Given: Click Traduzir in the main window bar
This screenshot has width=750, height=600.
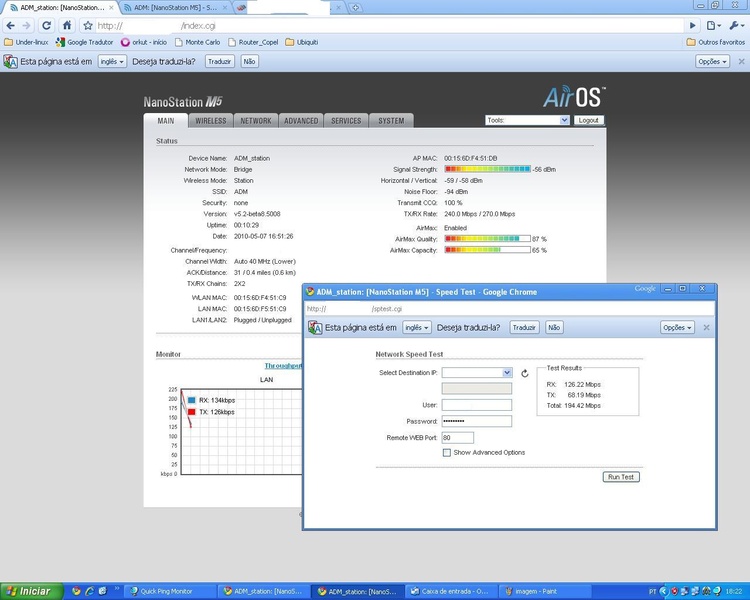Looking at the screenshot, I should pyautogui.click(x=220, y=61).
